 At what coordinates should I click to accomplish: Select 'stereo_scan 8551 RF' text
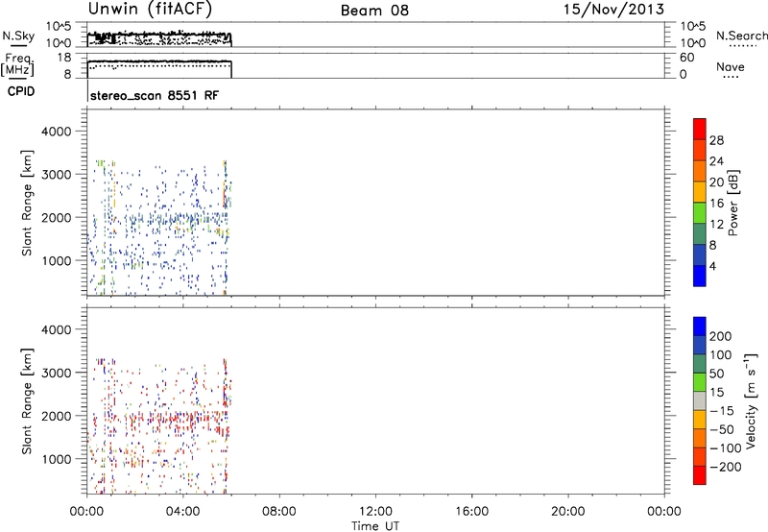click(x=155, y=95)
